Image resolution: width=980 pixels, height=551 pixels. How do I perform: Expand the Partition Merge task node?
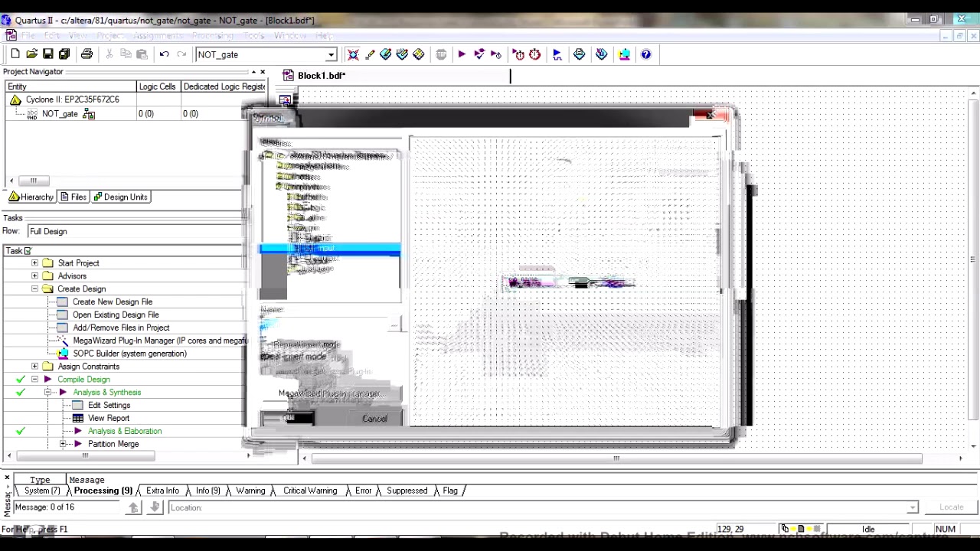point(63,444)
